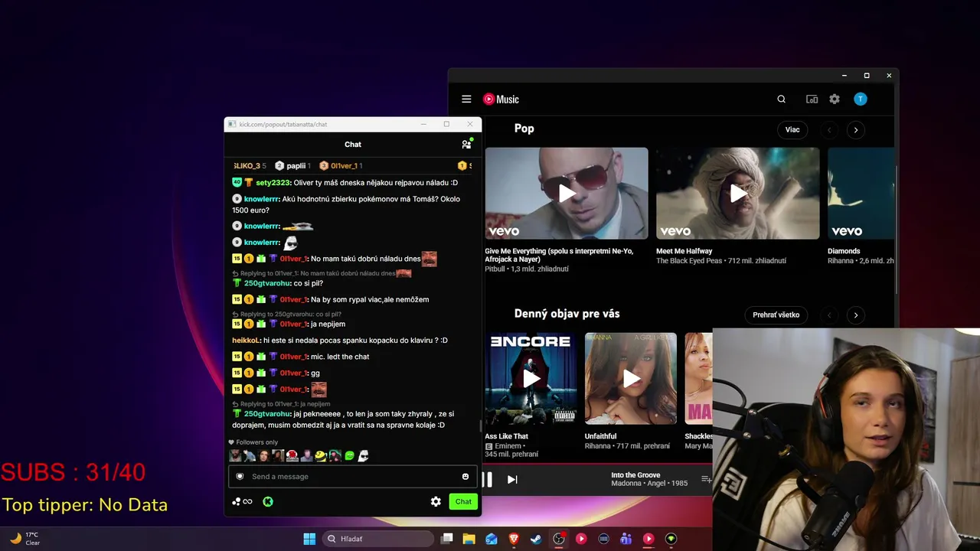Click the Give Me Everything song title
The height and width of the screenshot is (551, 980).
click(x=559, y=256)
